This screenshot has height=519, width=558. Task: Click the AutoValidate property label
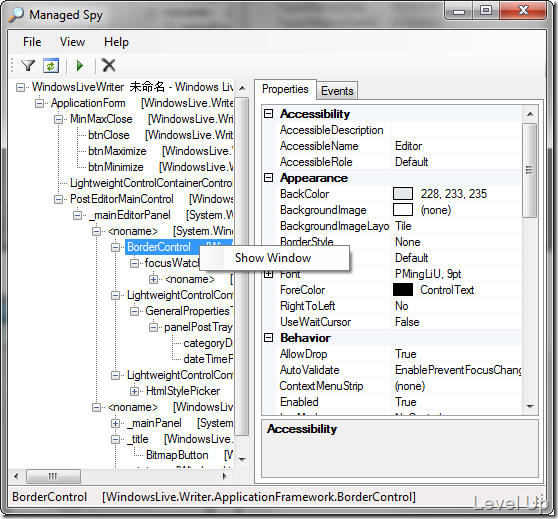[309, 370]
